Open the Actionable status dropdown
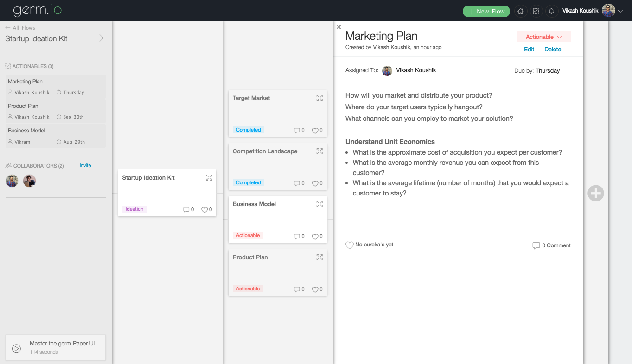The image size is (632, 364). click(x=543, y=37)
